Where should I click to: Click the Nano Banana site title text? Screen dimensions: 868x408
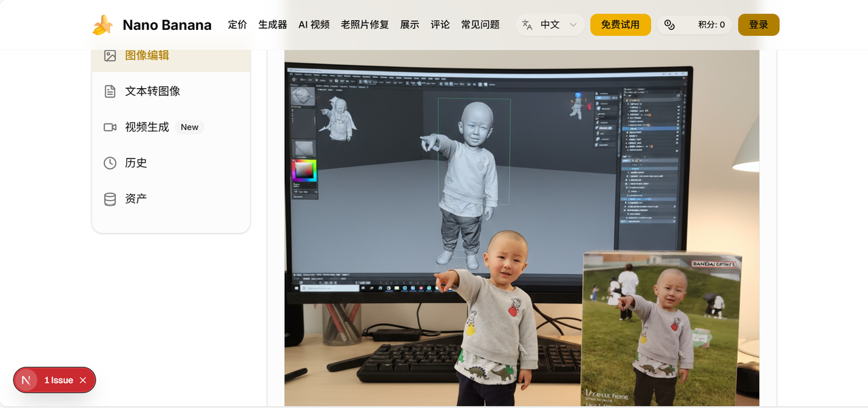[167, 25]
